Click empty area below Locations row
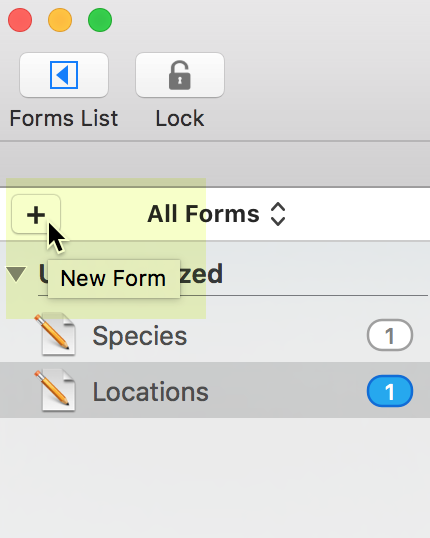Image resolution: width=430 pixels, height=538 pixels. (x=215, y=477)
